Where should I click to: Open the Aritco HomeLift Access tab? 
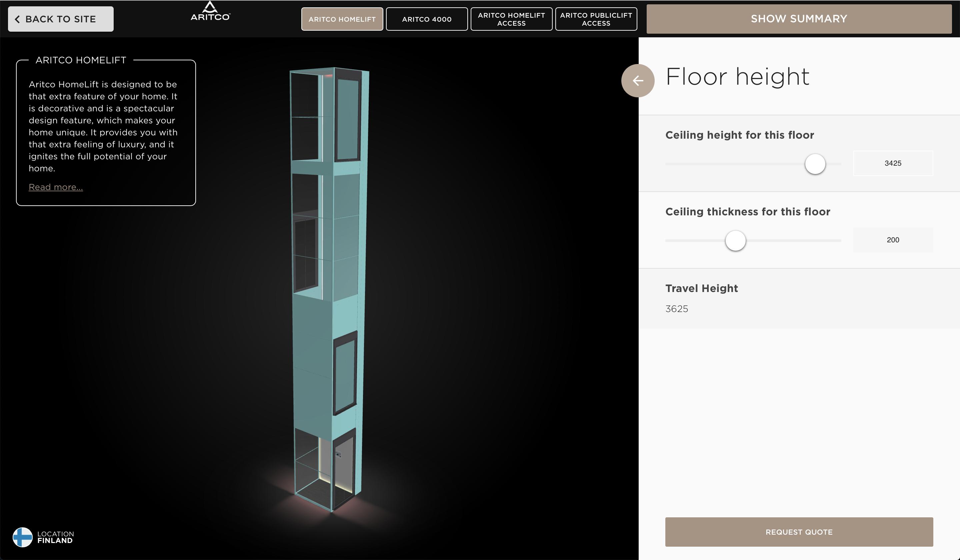pyautogui.click(x=511, y=19)
